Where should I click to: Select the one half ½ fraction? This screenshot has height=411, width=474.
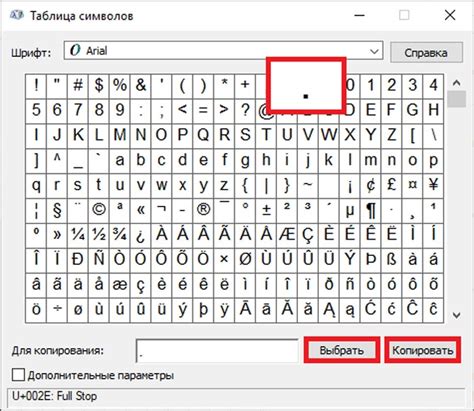point(99,236)
